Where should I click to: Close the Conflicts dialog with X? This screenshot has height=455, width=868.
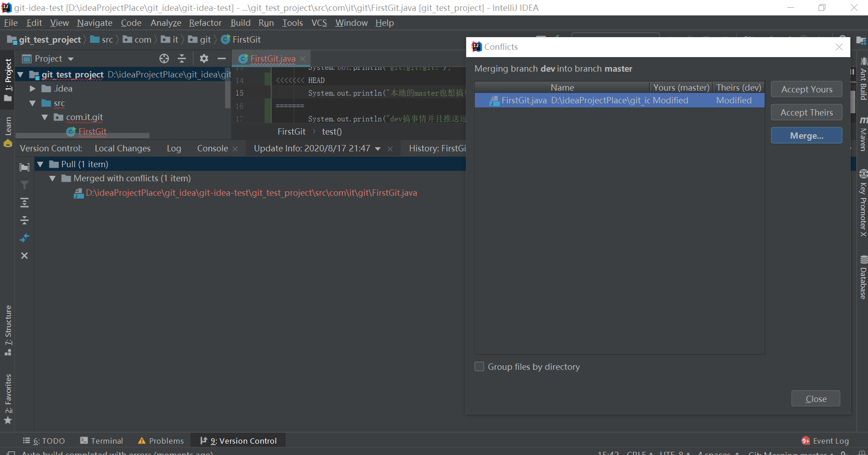pos(839,47)
